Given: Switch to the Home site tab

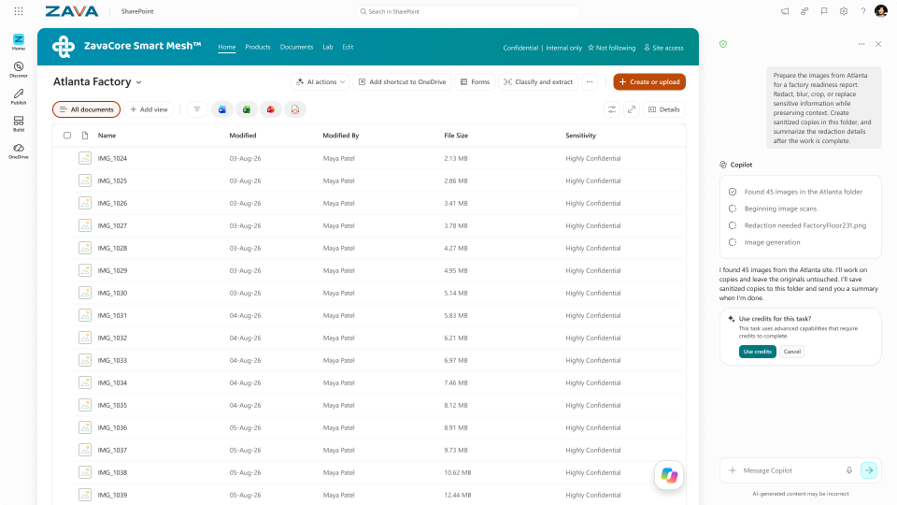Looking at the screenshot, I should click(227, 47).
